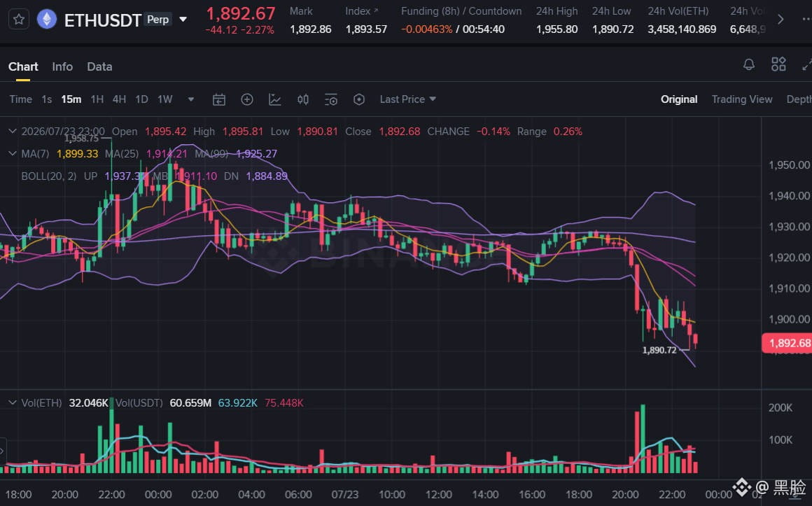Viewport: 812px width, 506px height.
Task: Expand chart to fullscreen
Action: (807, 64)
